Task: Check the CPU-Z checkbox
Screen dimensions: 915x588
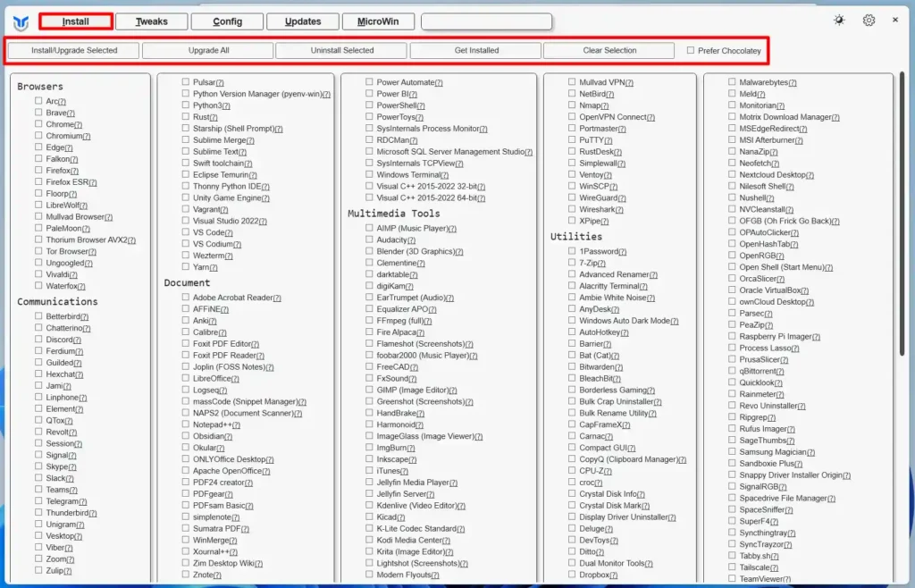Action: 572,470
